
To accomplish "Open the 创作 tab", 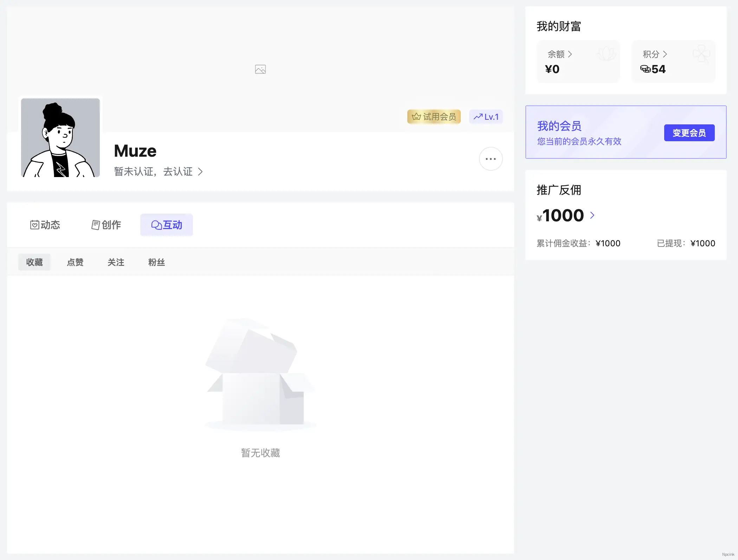I will tap(106, 225).
